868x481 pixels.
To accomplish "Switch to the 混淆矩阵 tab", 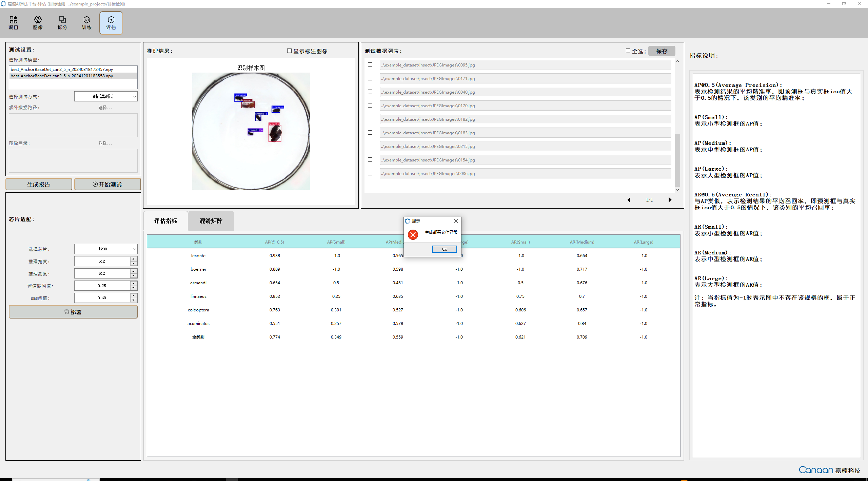I will click(x=211, y=221).
